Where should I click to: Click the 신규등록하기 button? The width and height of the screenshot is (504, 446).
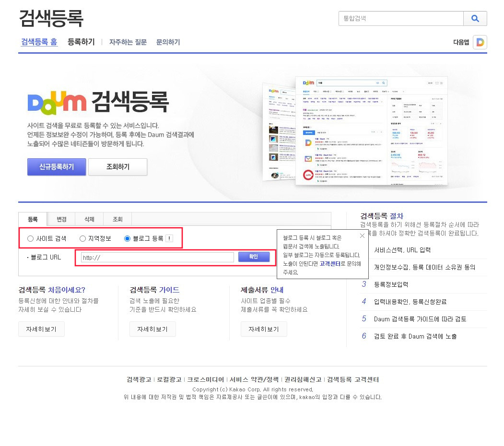57,167
